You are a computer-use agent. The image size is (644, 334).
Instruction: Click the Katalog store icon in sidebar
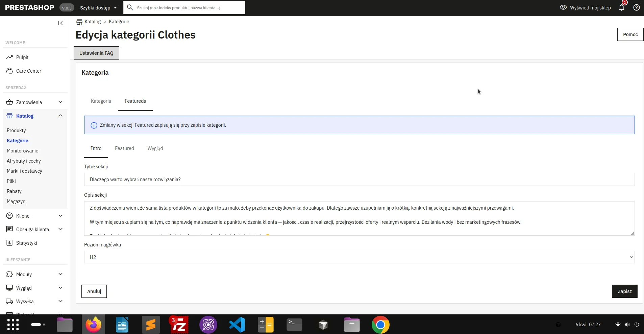click(x=9, y=116)
